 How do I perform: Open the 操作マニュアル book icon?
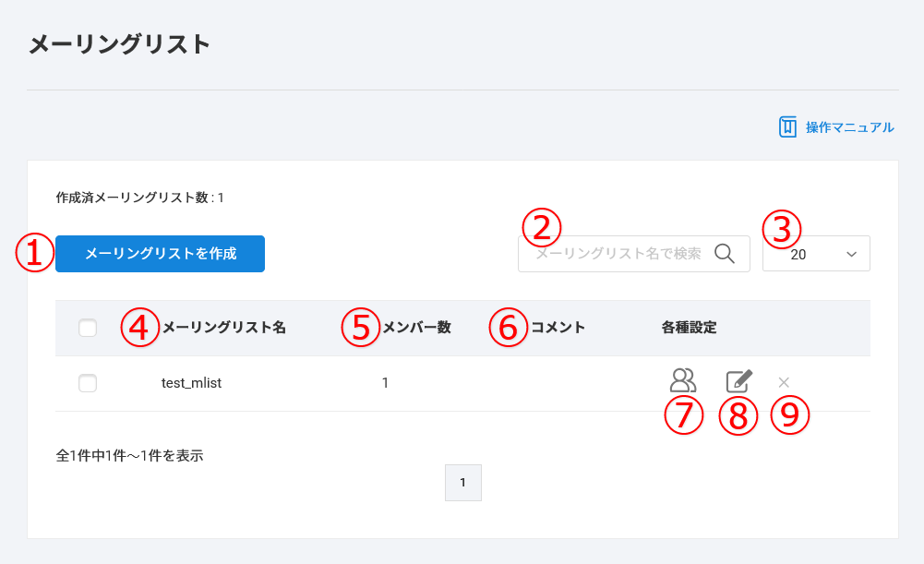tap(787, 127)
